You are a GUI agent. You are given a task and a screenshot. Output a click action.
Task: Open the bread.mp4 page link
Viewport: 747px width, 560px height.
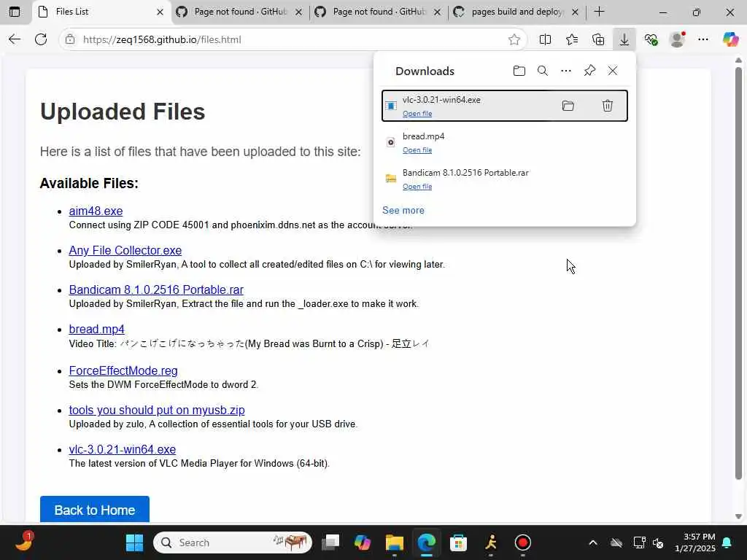coord(97,330)
